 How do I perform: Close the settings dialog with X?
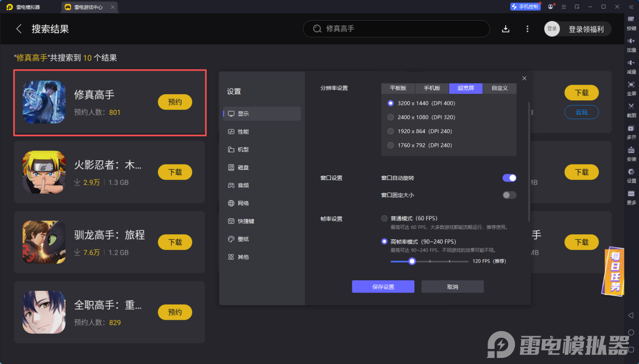pos(524,78)
